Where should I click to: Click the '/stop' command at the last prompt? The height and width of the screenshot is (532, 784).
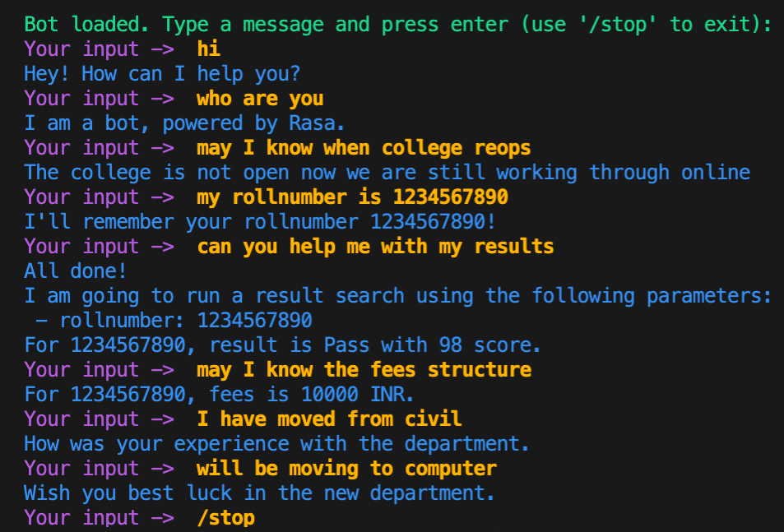pos(225,518)
